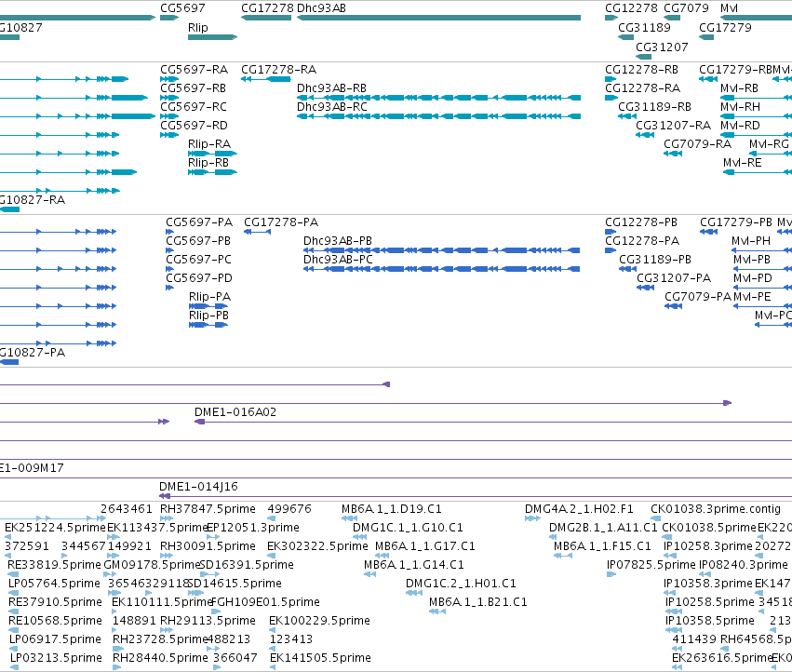The width and height of the screenshot is (792, 672).
Task: Click EST DMG2B.1_1.A11.C1
Action: (553, 537)
